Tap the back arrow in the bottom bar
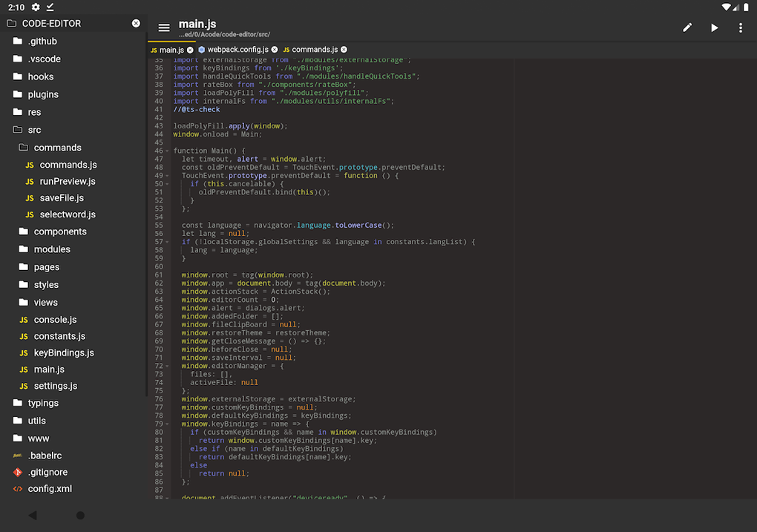 31,515
